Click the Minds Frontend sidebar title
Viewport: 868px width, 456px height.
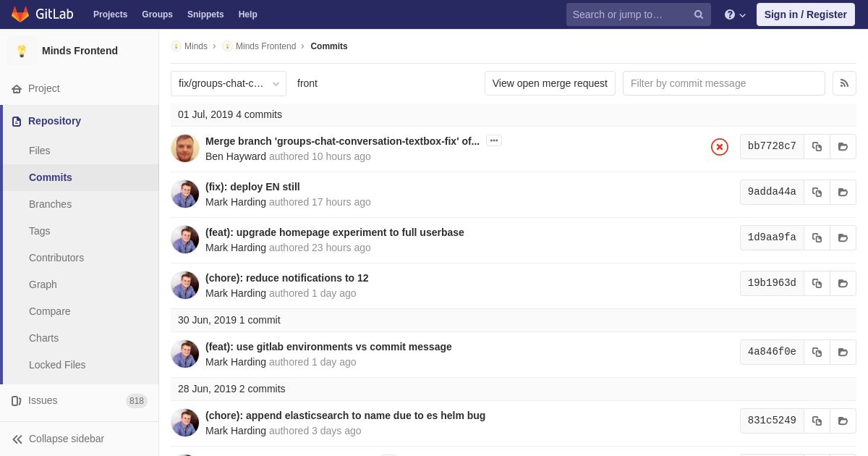click(80, 51)
